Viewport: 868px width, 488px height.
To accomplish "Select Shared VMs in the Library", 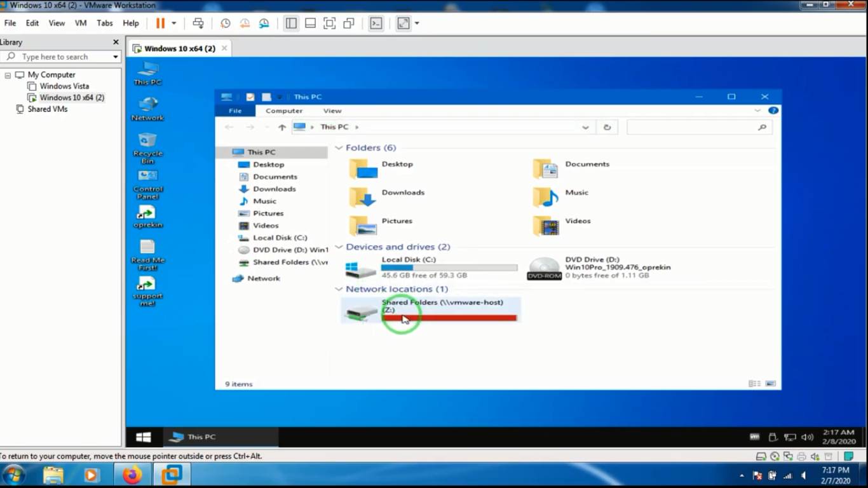I will 48,109.
